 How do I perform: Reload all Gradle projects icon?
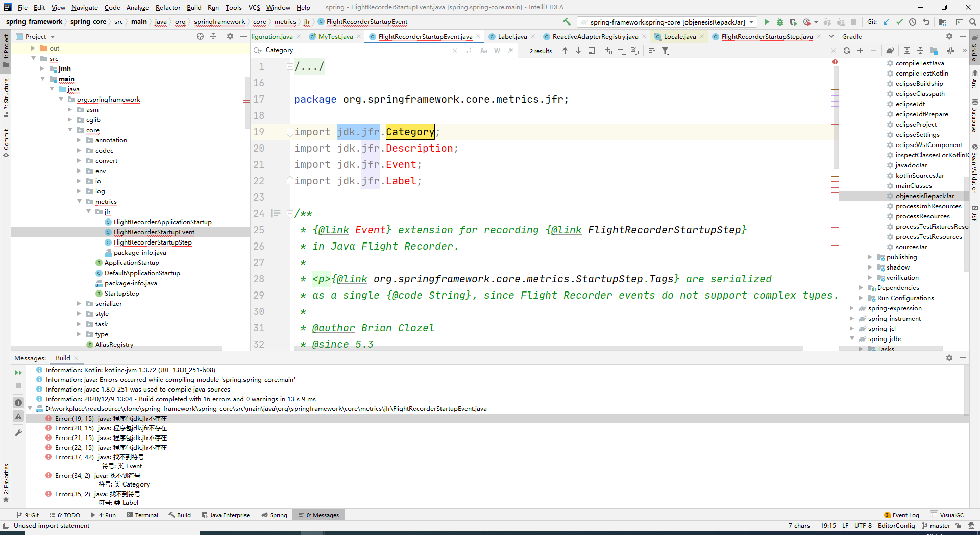coord(847,51)
